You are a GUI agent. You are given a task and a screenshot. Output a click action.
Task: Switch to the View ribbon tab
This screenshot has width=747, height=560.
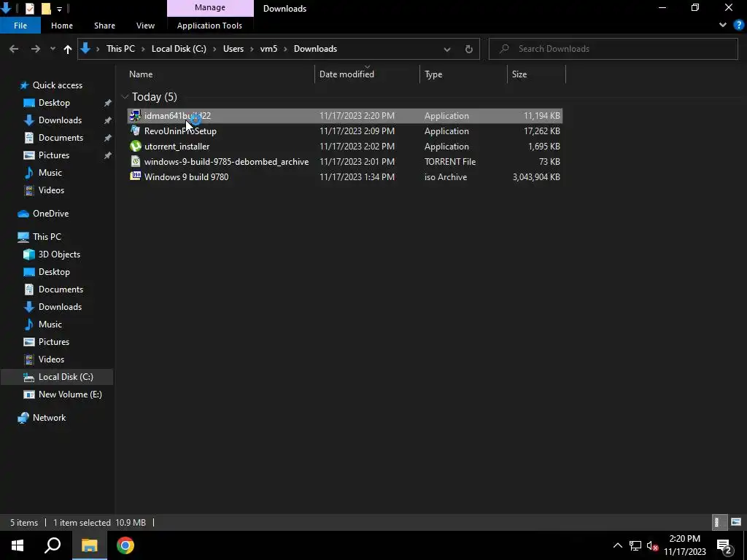click(x=145, y=26)
